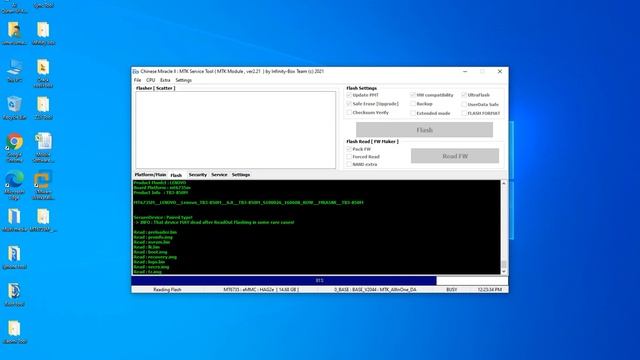Switch to the Flash tab
Viewport: 640px width, 360px height.
point(176,175)
